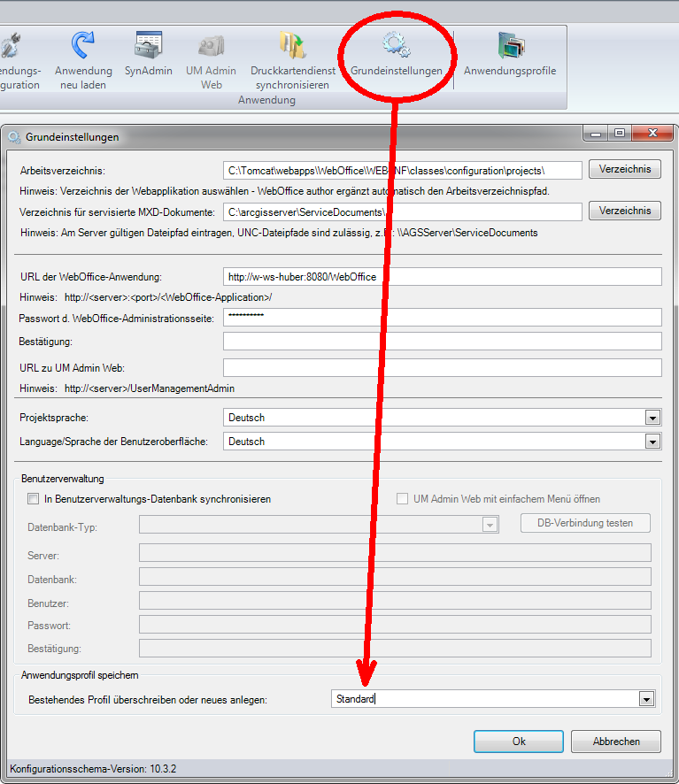Toggle UM Admin Web mit einfachem Menü öffnen
This screenshot has height=784, width=679.
(402, 498)
